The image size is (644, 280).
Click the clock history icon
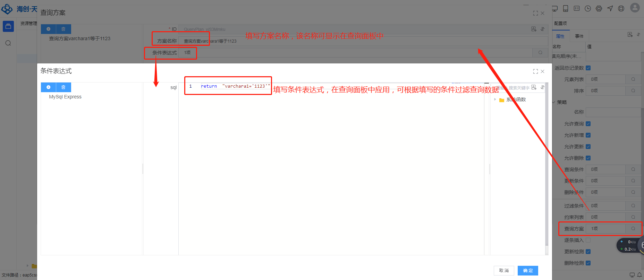pos(588,9)
